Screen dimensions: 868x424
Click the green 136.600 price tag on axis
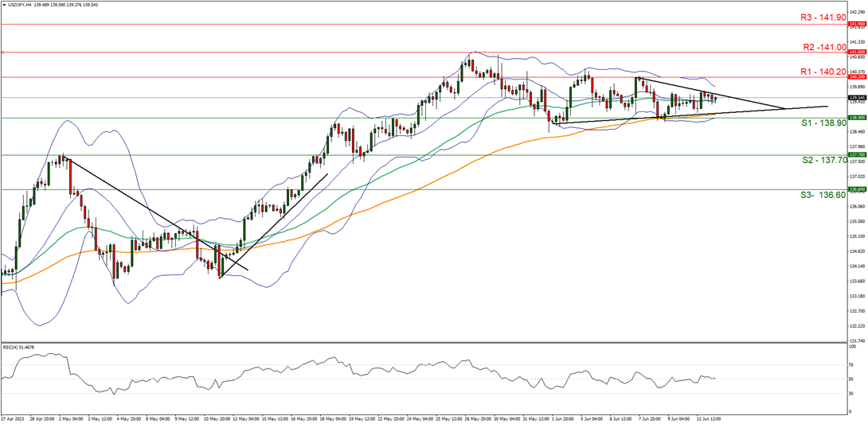(858, 189)
